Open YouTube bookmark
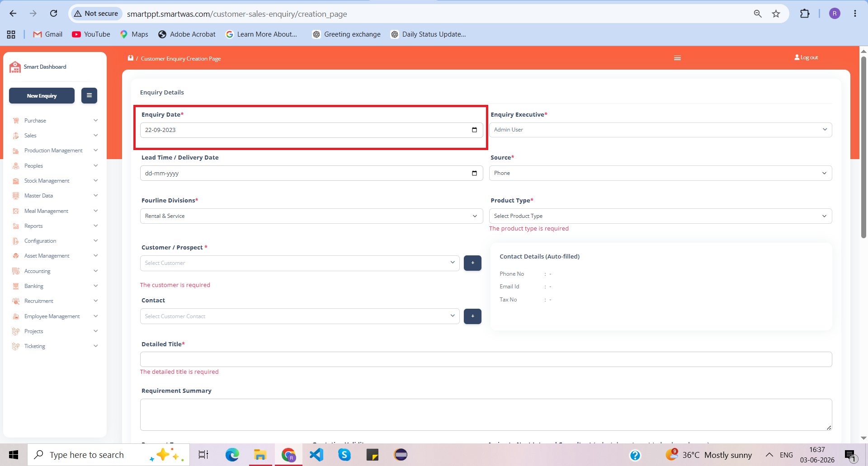Image resolution: width=868 pixels, height=466 pixels. click(91, 34)
